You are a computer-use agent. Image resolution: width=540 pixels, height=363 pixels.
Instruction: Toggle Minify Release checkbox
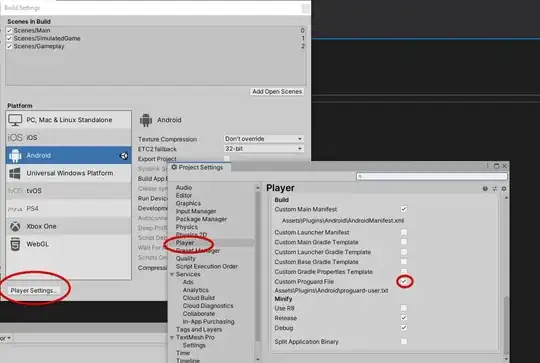(x=404, y=318)
